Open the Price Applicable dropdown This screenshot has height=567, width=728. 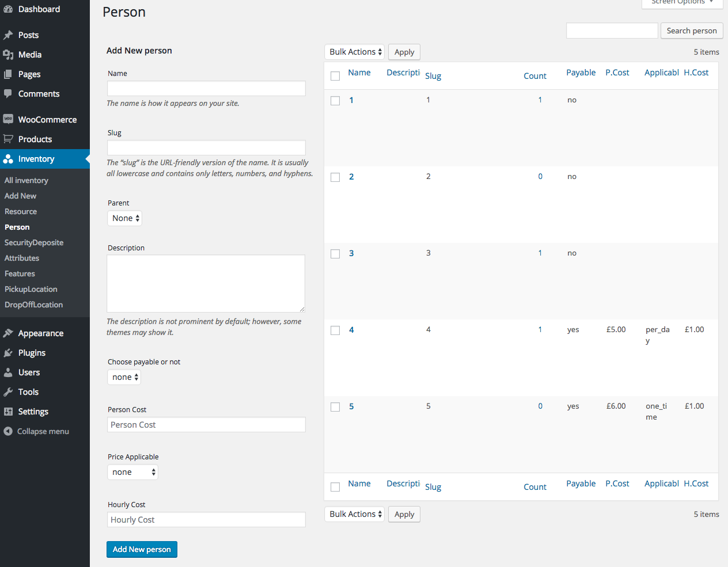[x=132, y=472]
